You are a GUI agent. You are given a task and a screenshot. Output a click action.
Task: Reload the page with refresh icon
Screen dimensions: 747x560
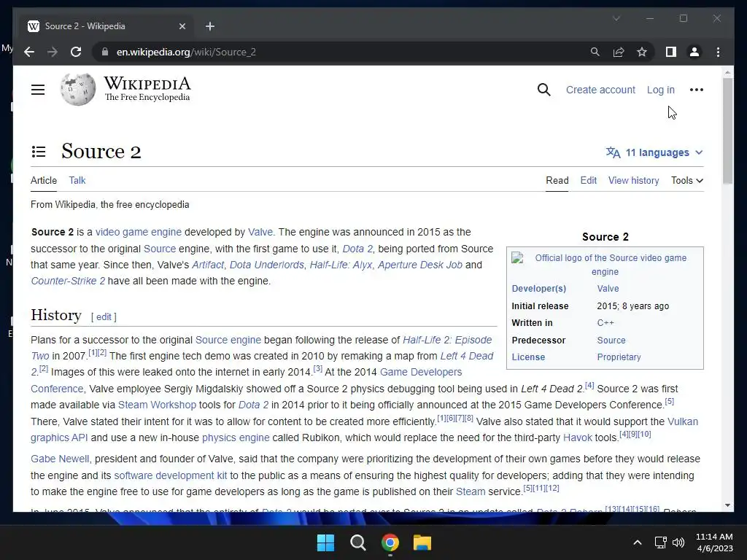click(76, 52)
